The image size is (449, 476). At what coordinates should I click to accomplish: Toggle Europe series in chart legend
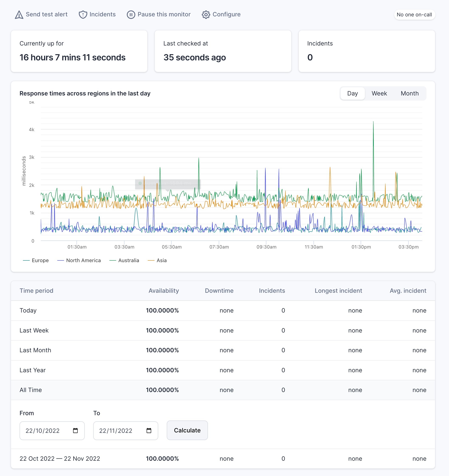(36, 260)
